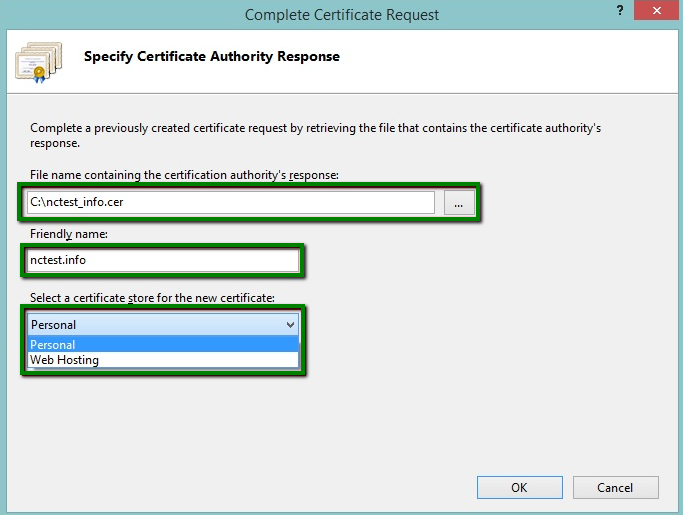
Task: Click the certificate store combo box showing Personal
Action: click(163, 325)
